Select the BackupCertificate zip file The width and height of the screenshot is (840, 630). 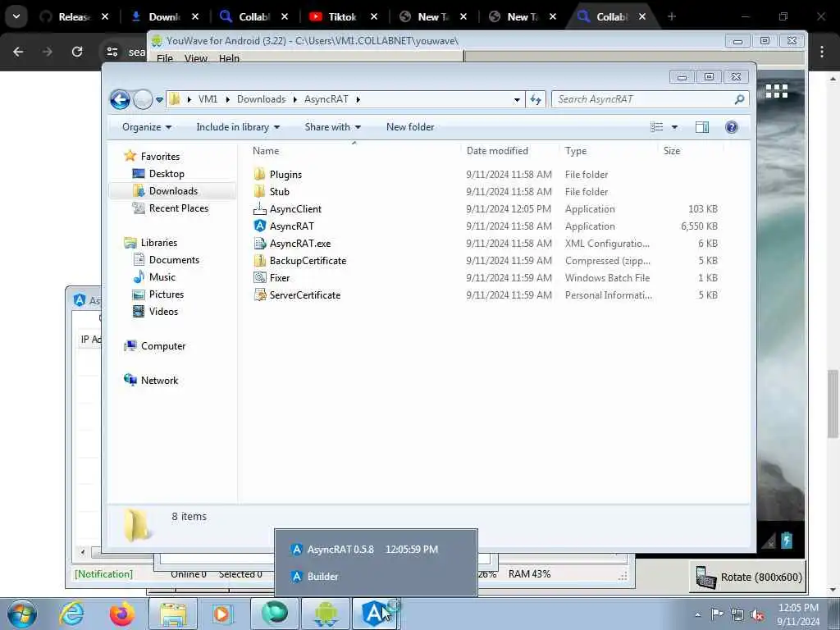(x=308, y=260)
